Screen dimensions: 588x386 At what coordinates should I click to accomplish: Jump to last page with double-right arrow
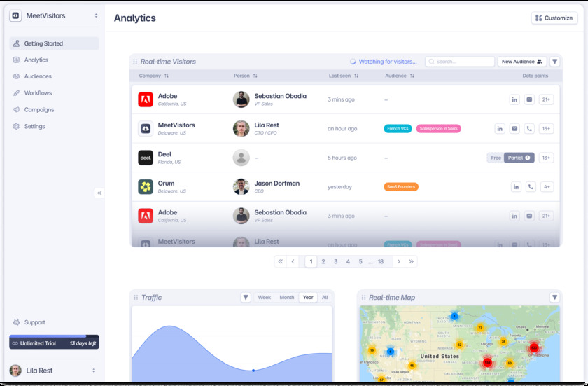(x=412, y=261)
